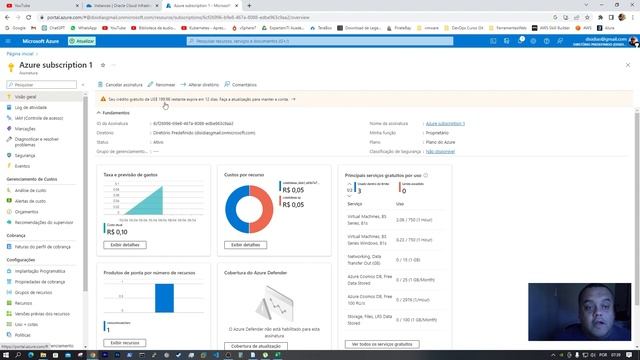Click the portal search box at the top

[320, 41]
